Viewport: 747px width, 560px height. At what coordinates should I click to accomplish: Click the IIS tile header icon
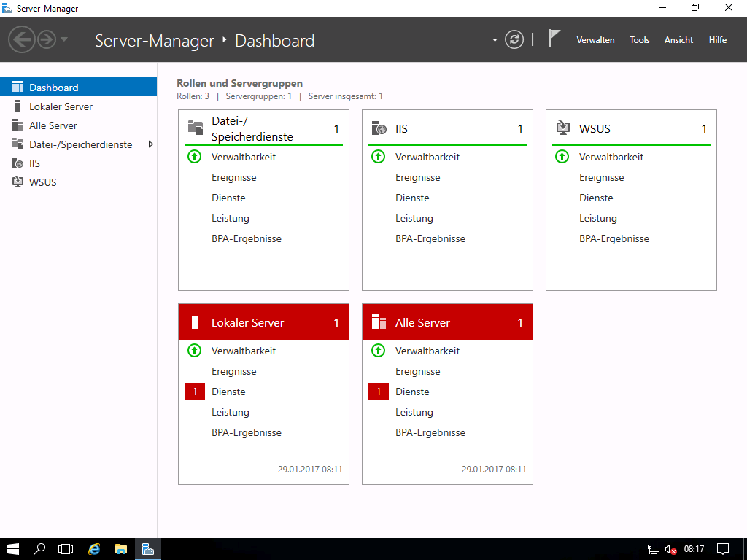(x=379, y=128)
